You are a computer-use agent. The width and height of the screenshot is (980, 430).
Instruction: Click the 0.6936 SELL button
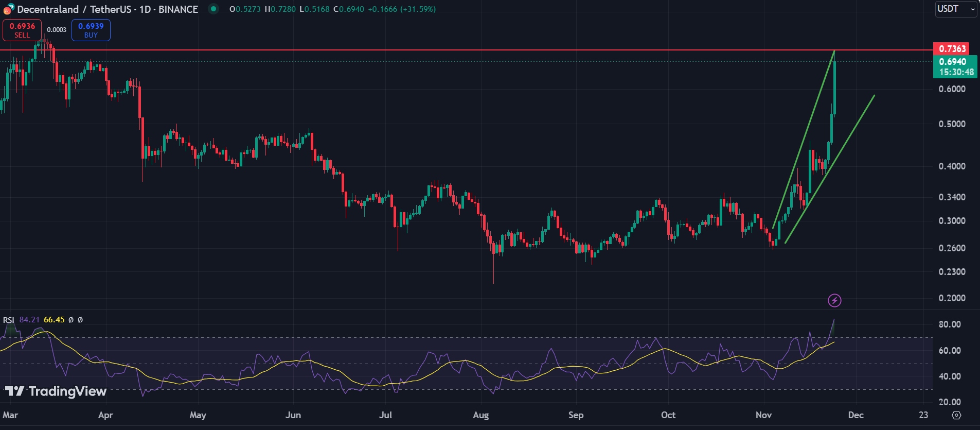click(22, 30)
